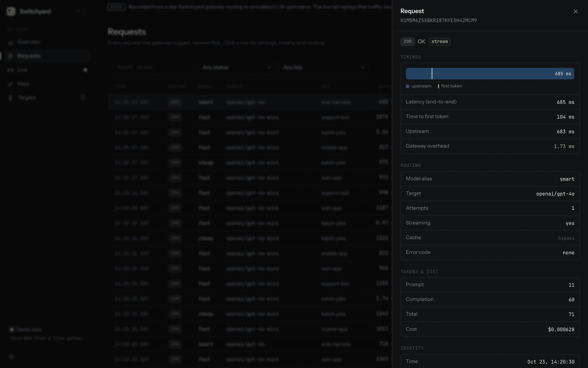Select the Upstream 683 ms value
Image resolution: width=588 pixels, height=368 pixels.
(x=565, y=132)
